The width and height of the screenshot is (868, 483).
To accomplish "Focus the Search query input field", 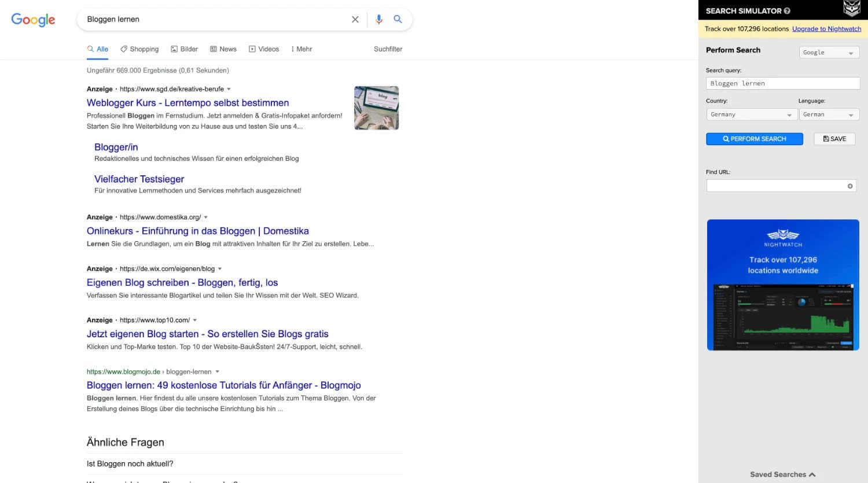I will pyautogui.click(x=782, y=83).
